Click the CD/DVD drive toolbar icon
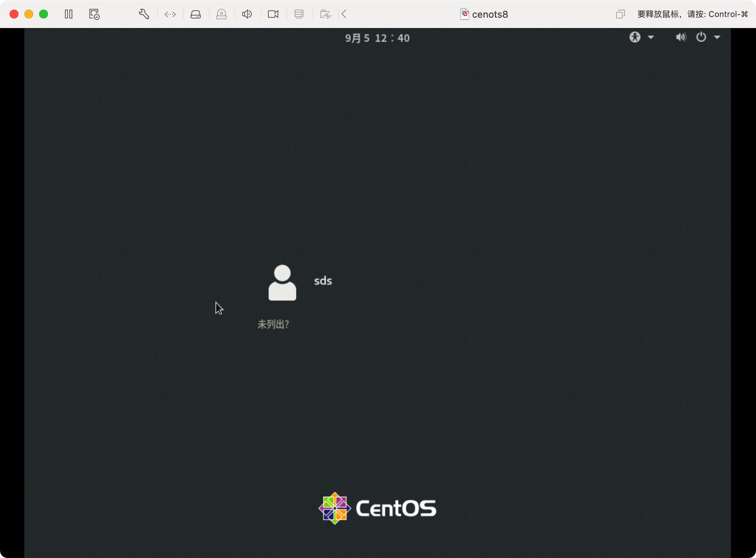 point(221,14)
